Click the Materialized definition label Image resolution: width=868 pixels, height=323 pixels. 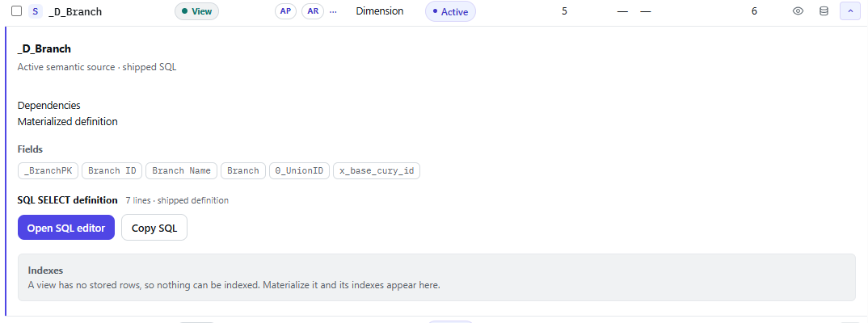[68, 121]
